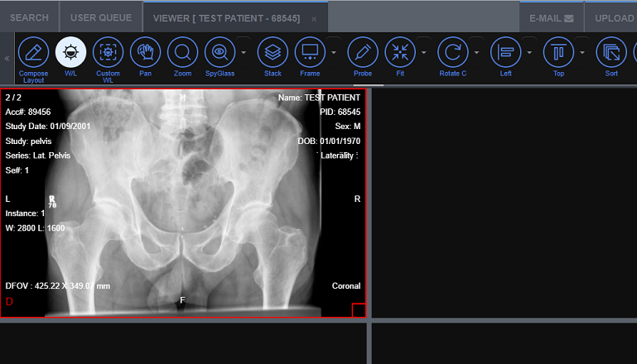The height and width of the screenshot is (364, 637).
Task: Select the Pan hand tool
Action: click(145, 53)
